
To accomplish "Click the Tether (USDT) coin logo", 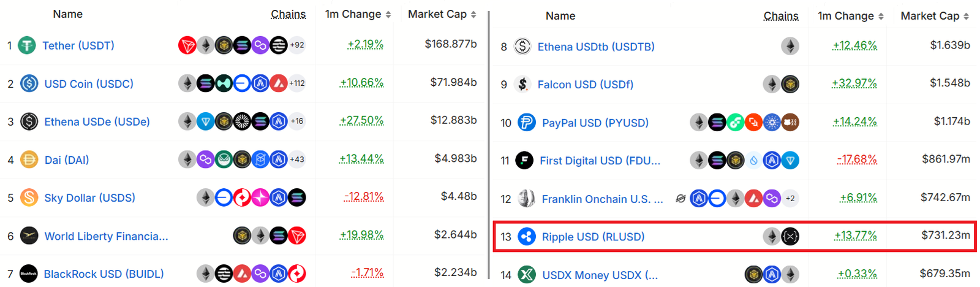I will point(27,45).
